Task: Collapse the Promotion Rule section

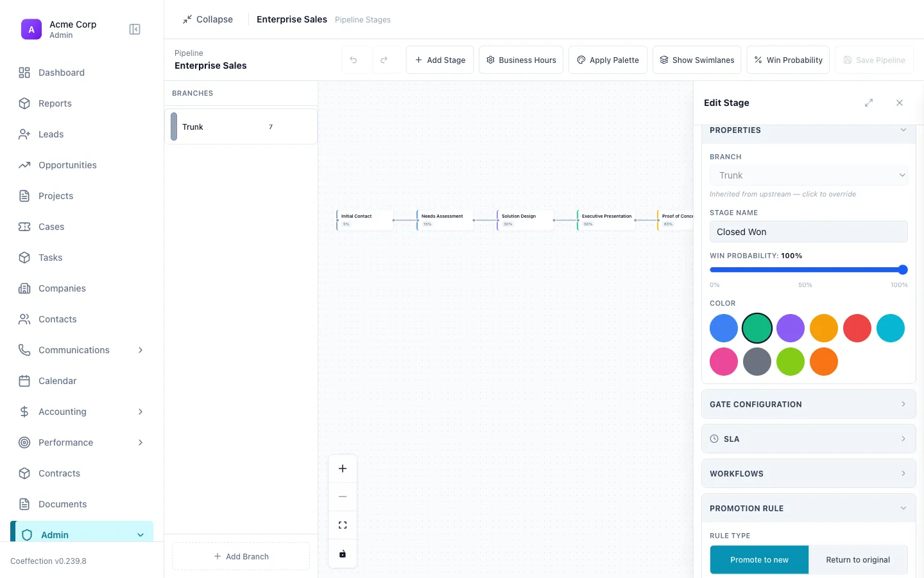Action: tap(809, 509)
